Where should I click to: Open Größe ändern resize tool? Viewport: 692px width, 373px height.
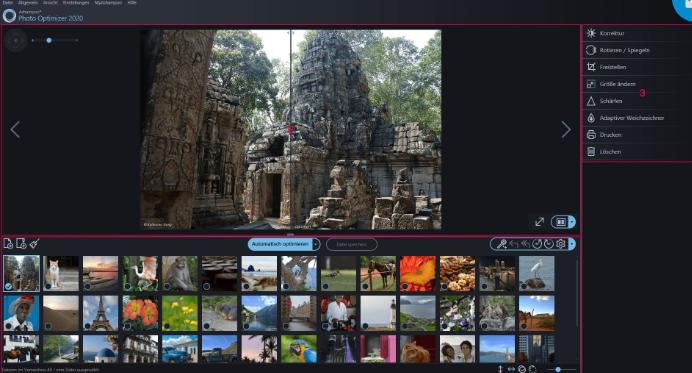coord(637,84)
